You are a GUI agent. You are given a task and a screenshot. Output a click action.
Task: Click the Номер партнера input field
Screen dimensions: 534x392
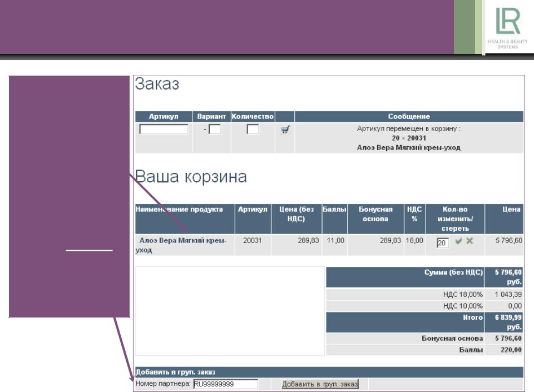tap(226, 384)
